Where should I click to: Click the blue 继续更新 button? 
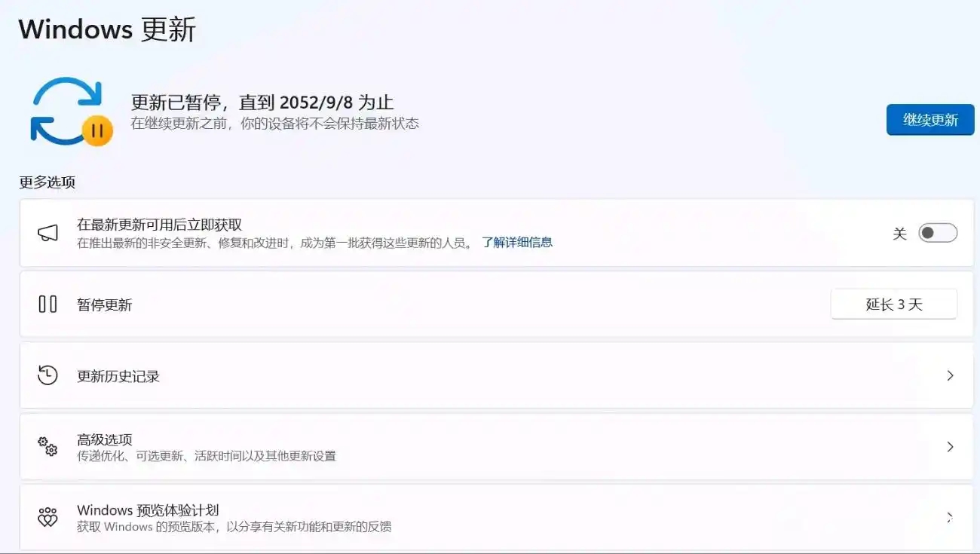point(930,120)
